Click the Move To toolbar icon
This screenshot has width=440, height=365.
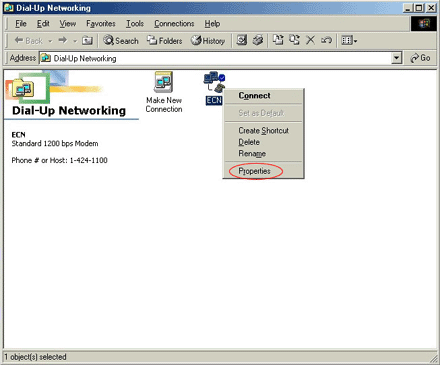pyautogui.click(x=278, y=40)
